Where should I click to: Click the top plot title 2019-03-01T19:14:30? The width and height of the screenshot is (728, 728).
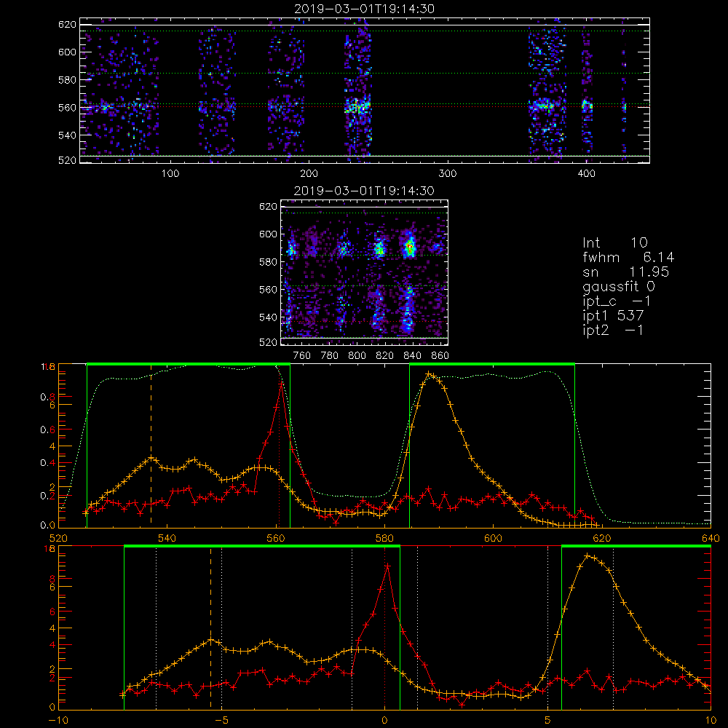pos(364,9)
